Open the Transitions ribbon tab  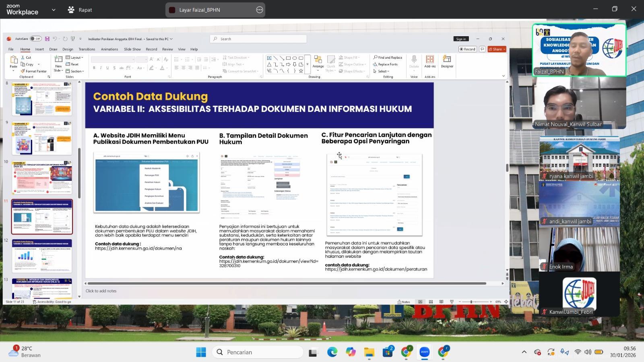pyautogui.click(x=87, y=49)
